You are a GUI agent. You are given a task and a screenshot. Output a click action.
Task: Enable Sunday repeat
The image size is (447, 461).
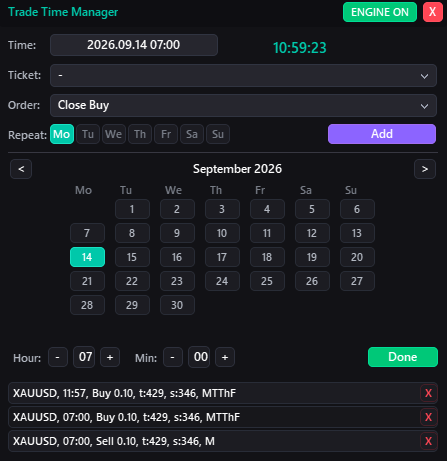point(218,134)
